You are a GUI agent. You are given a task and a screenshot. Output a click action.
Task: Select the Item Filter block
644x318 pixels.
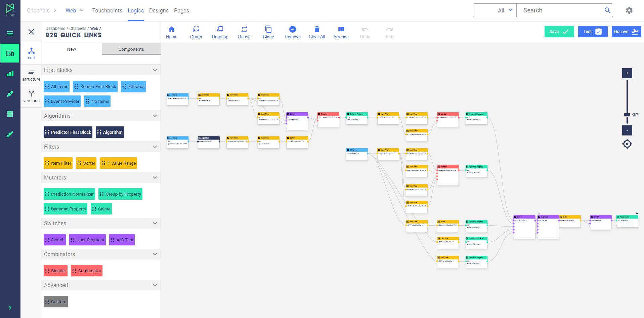pyautogui.click(x=58, y=163)
